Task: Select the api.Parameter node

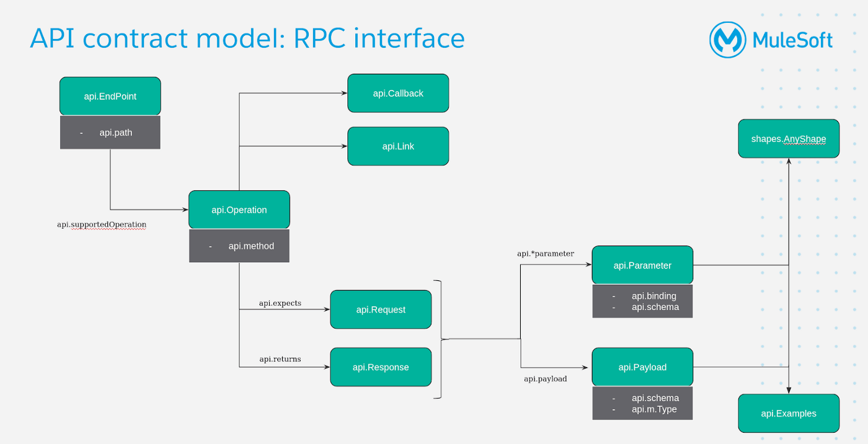Action: pyautogui.click(x=642, y=265)
